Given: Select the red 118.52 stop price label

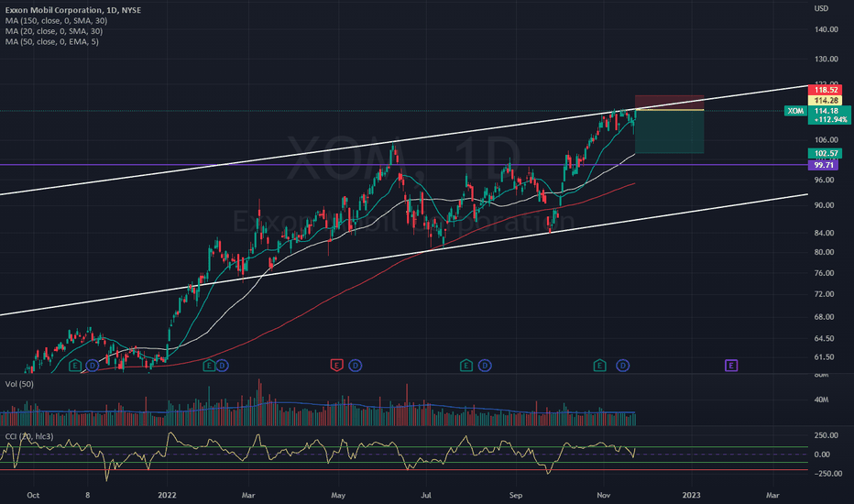Looking at the screenshot, I should click(x=826, y=90).
